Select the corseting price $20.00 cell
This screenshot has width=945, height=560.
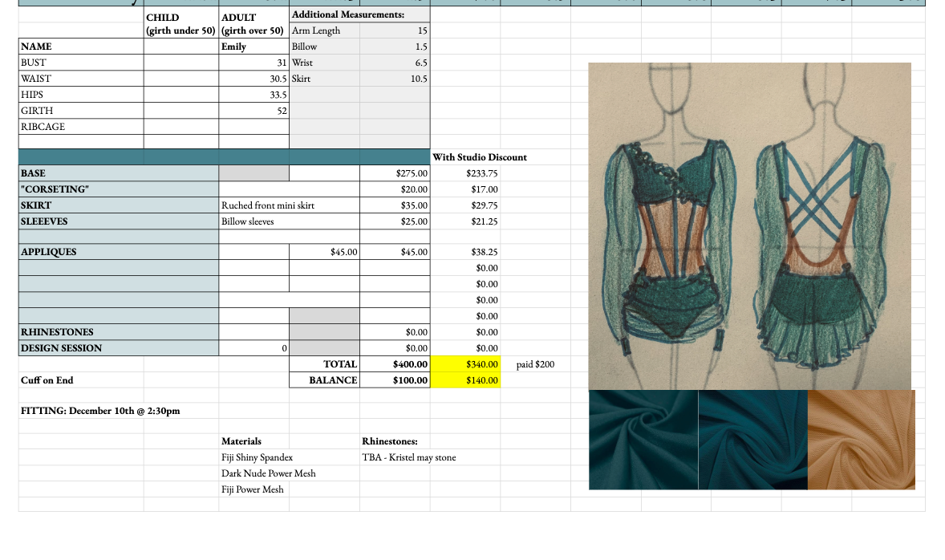395,189
